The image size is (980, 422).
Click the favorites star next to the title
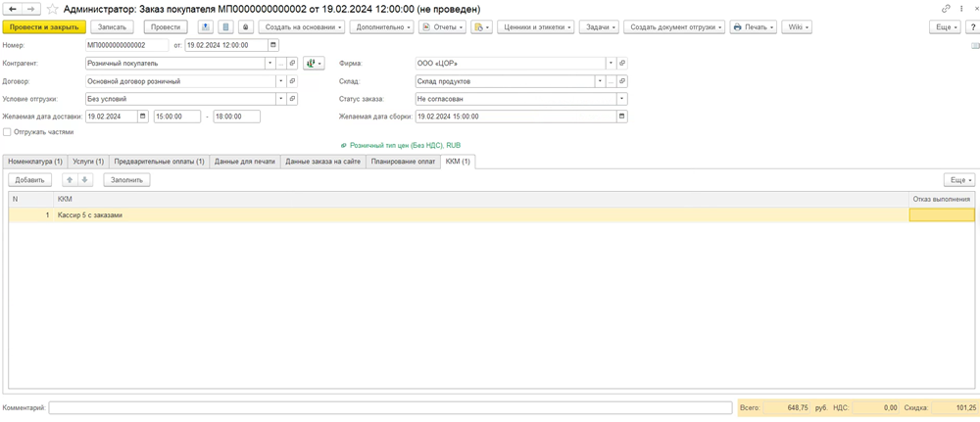pos(52,9)
